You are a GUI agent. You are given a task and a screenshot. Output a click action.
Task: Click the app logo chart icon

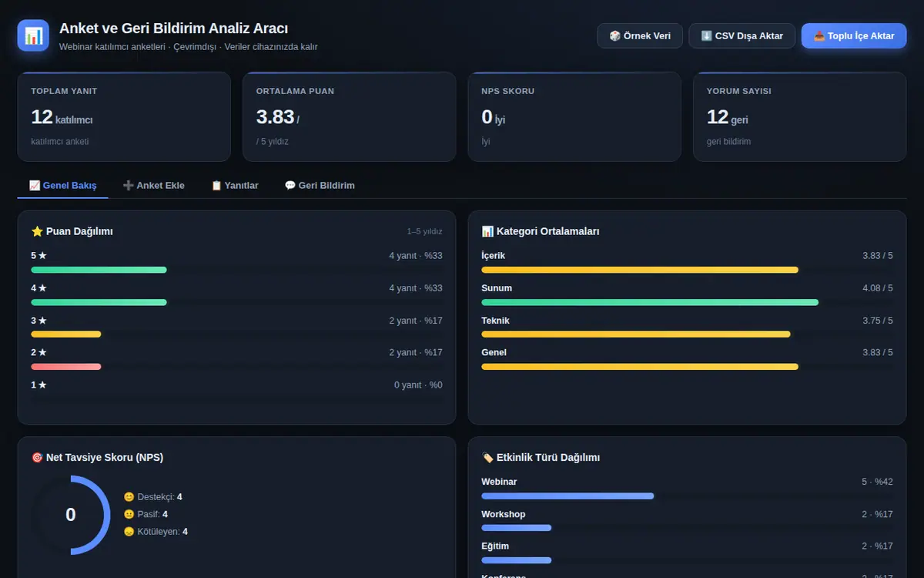tap(33, 35)
